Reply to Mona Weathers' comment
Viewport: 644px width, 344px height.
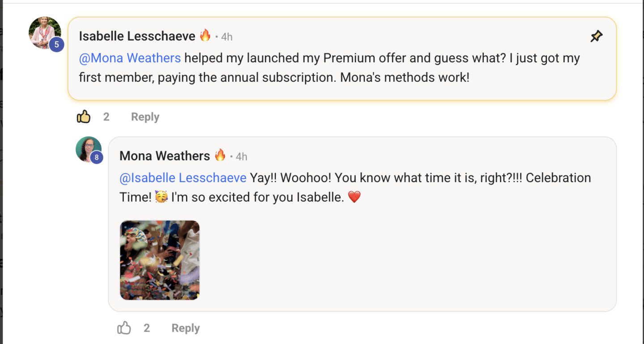pos(186,328)
